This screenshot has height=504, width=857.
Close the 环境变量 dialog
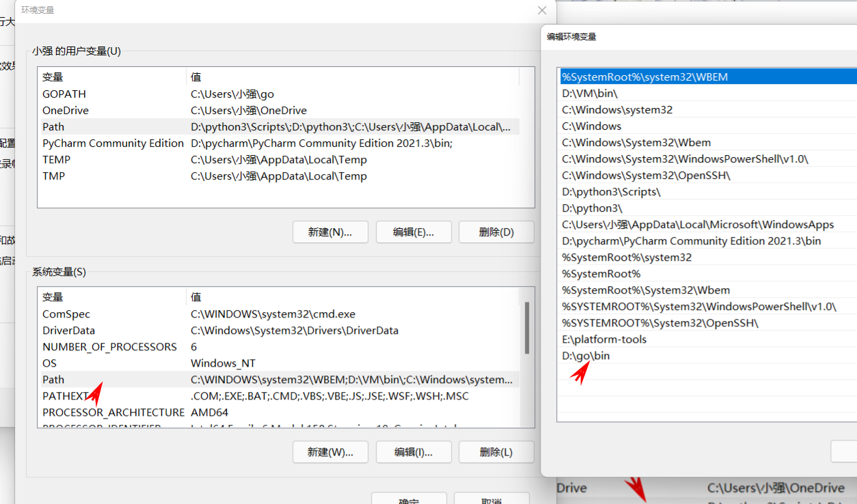pos(542,10)
